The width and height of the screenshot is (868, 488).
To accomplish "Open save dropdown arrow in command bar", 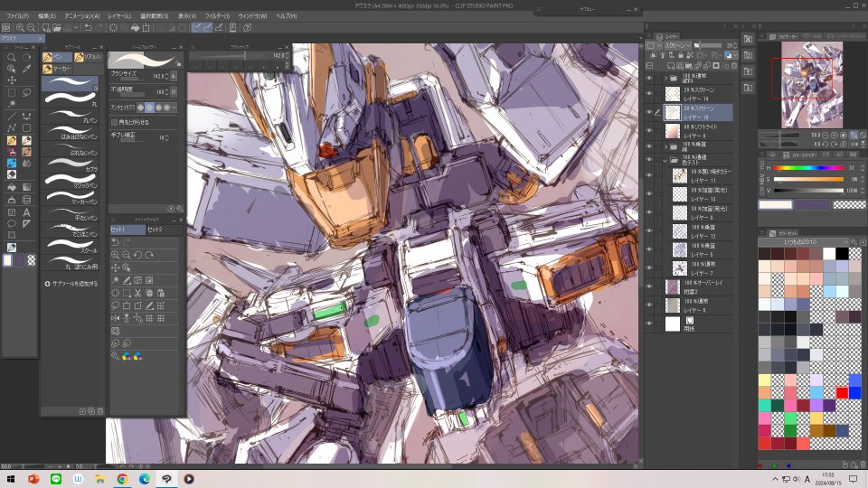I will (76, 27).
